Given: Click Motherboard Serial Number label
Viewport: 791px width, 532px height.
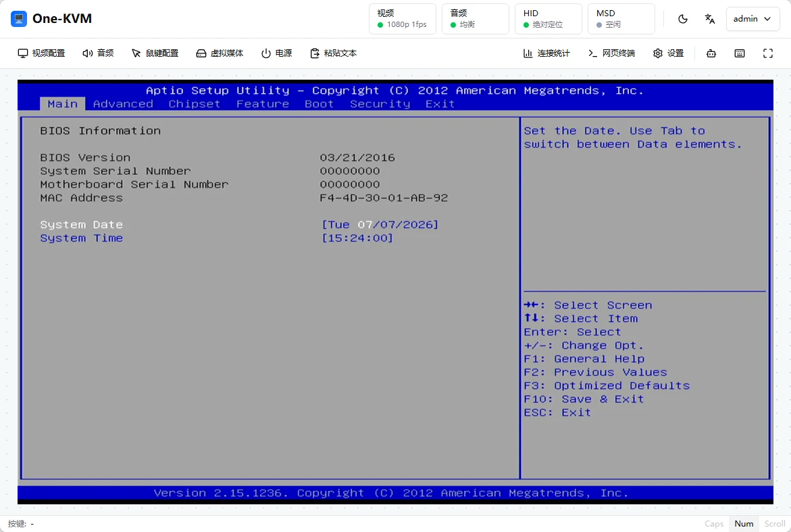Looking at the screenshot, I should (x=134, y=184).
